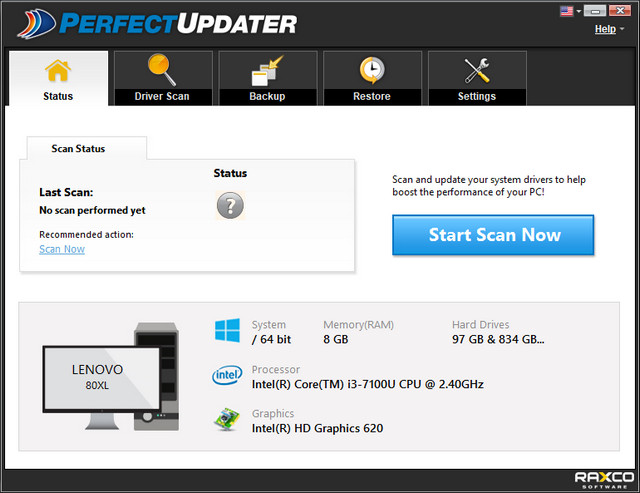Close the PerfectUpdater window
640x493 pixels.
click(620, 11)
